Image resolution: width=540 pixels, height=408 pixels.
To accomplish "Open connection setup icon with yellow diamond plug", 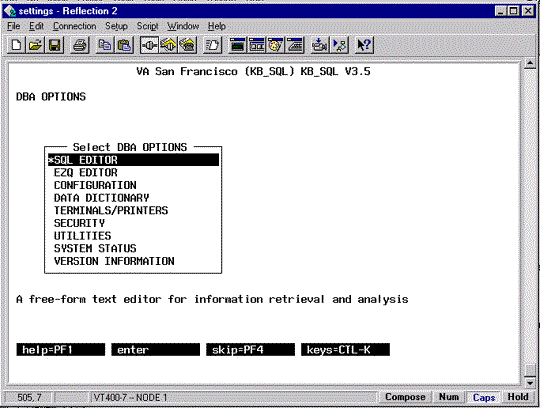I will (168, 45).
